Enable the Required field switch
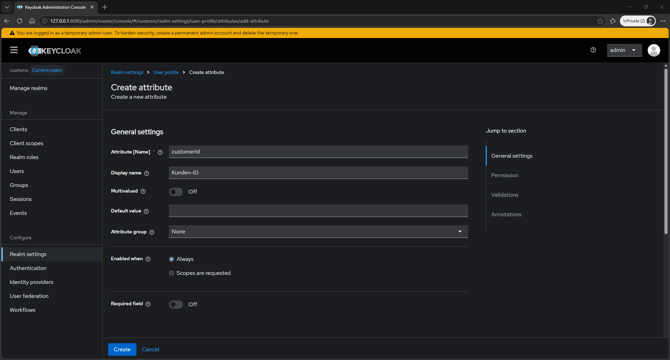Image resolution: width=670 pixels, height=360 pixels. coord(176,304)
